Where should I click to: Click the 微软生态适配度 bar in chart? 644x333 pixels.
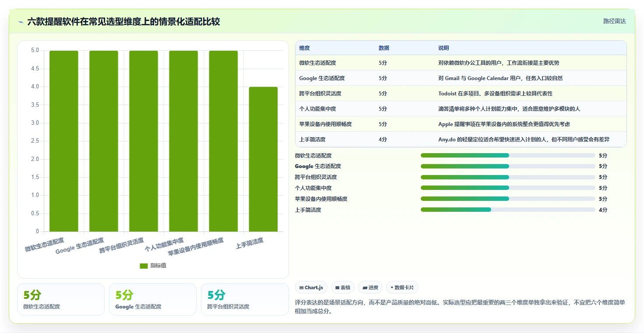point(64,141)
